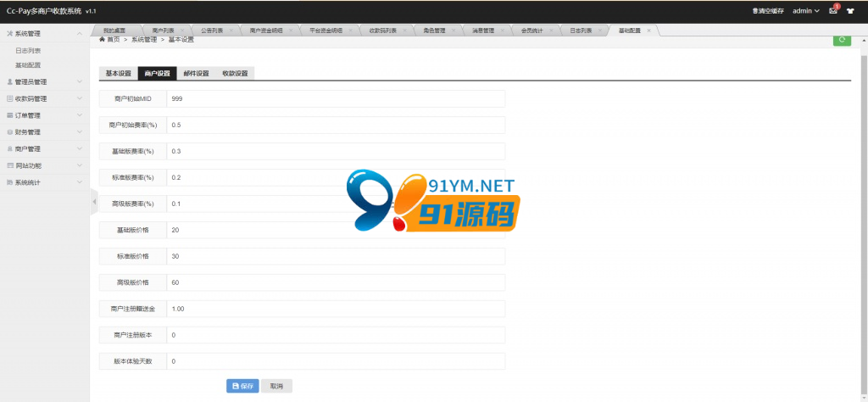
Task: Close the 消息管理 tab with its X
Action: (502, 31)
